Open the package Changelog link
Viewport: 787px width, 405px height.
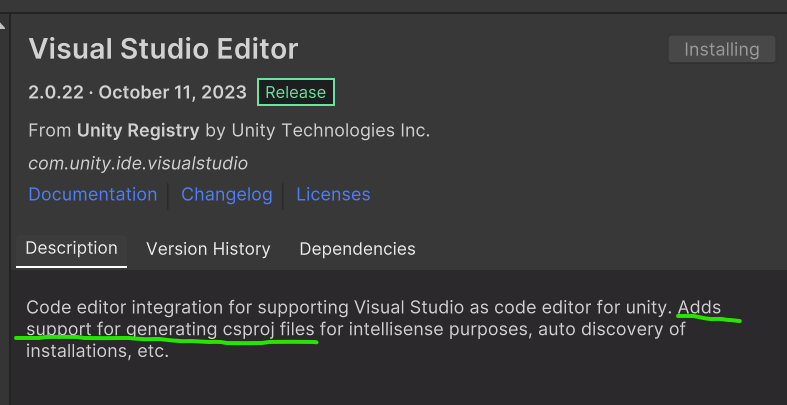coord(226,194)
